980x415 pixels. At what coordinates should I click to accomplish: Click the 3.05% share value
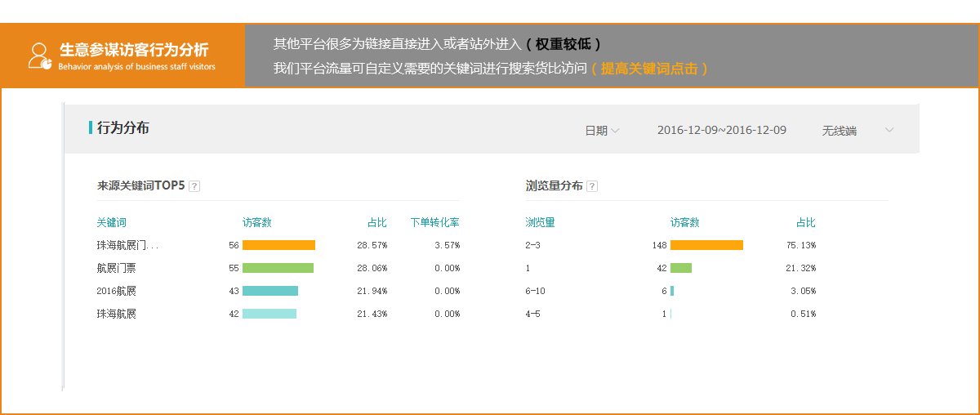pos(803,291)
